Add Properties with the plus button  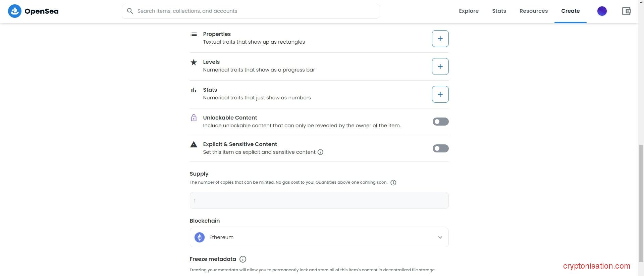click(440, 39)
